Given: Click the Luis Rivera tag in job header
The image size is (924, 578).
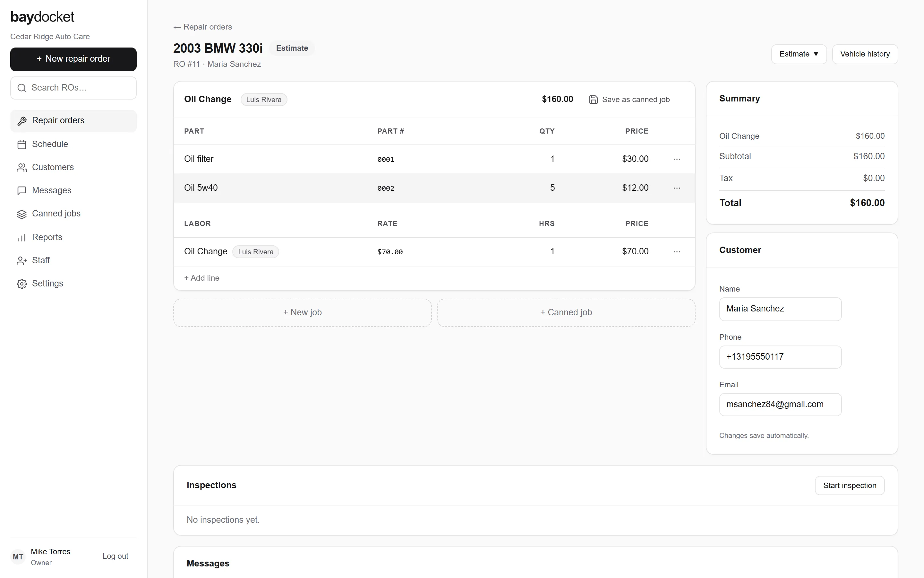Looking at the screenshot, I should 263,100.
